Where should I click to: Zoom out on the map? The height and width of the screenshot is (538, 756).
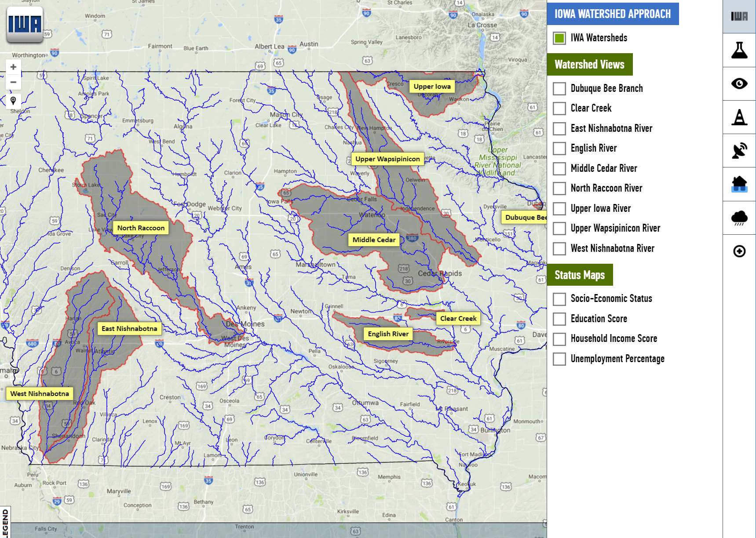pos(13,82)
